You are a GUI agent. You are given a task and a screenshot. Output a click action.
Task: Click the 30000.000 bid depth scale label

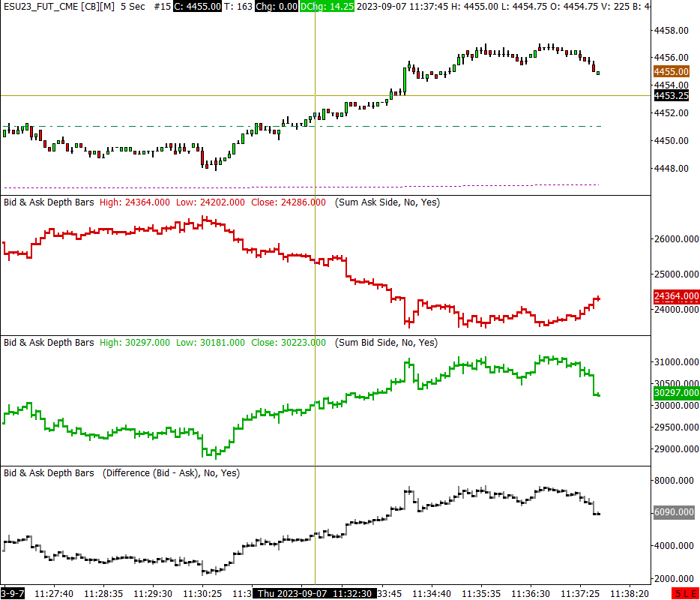pos(676,406)
